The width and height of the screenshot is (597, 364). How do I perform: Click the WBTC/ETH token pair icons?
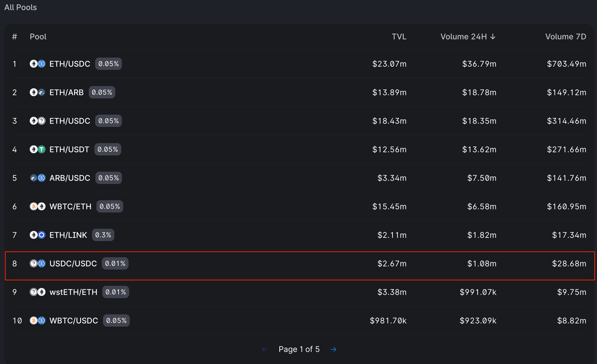(x=38, y=207)
